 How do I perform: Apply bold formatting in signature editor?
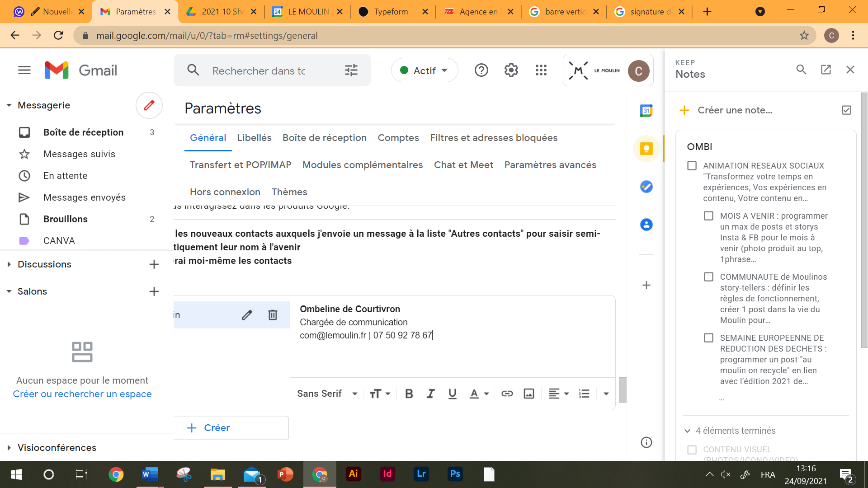(x=409, y=394)
